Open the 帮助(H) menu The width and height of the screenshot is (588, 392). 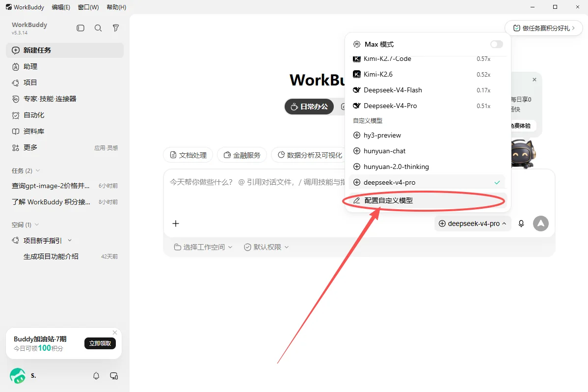pyautogui.click(x=116, y=7)
